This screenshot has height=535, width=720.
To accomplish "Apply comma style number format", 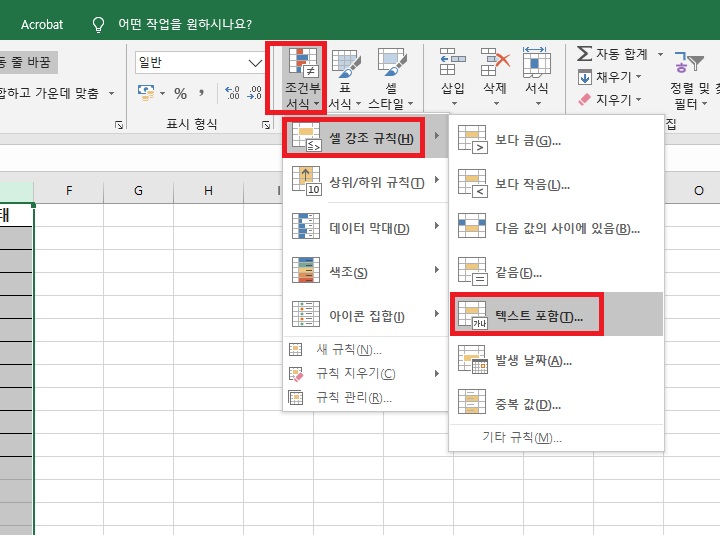I will click(x=201, y=94).
